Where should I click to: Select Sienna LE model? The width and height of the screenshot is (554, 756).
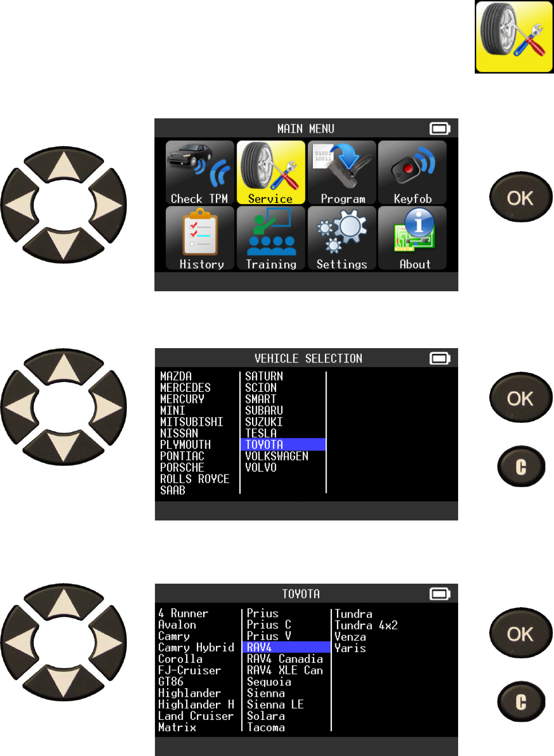[x=275, y=705]
